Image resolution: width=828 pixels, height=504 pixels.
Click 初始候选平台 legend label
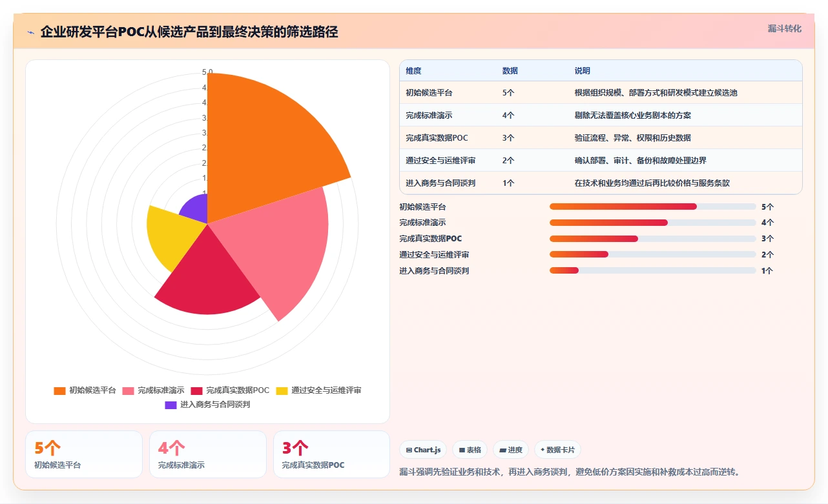point(92,390)
